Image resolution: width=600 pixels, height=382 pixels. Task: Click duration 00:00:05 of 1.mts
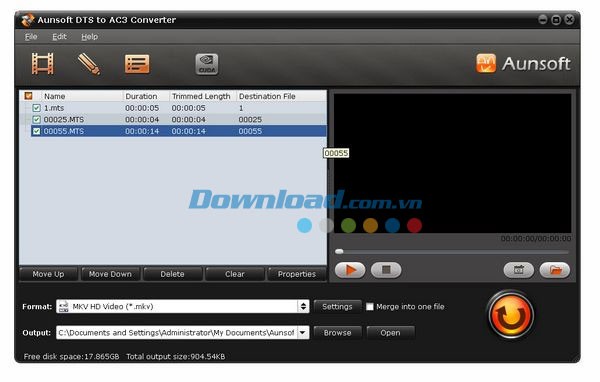tap(142, 108)
